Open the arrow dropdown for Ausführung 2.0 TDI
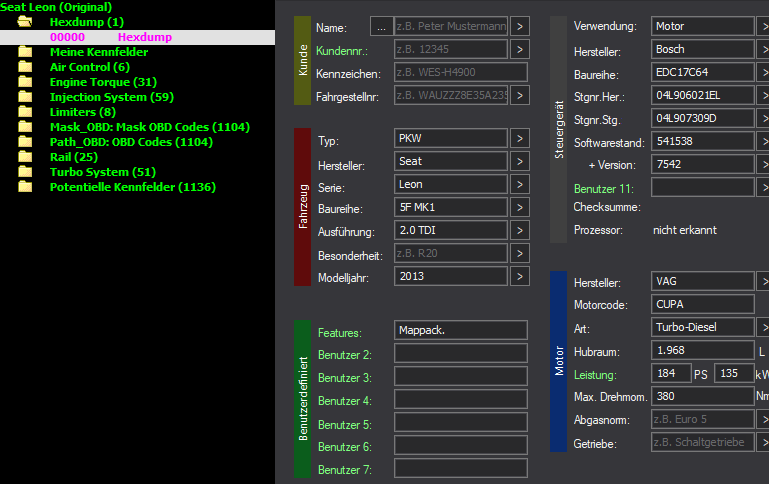 [x=520, y=230]
